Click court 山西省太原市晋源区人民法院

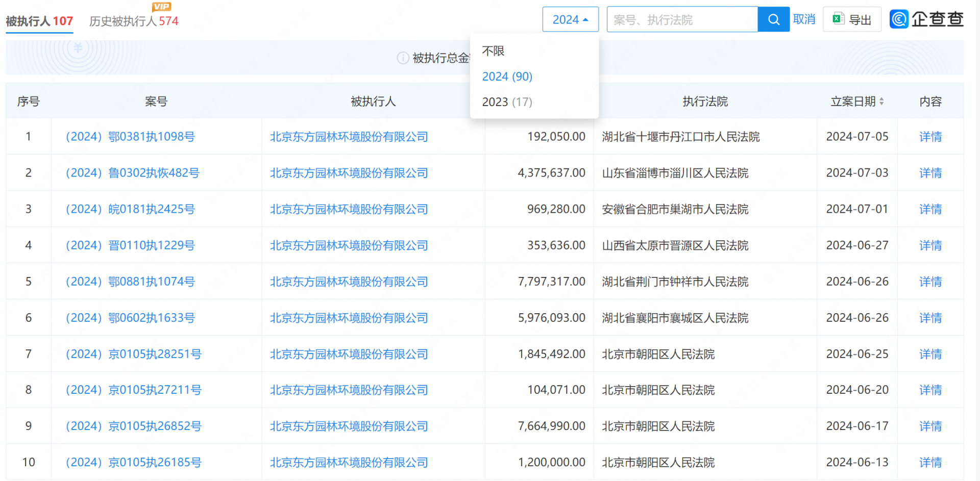[x=675, y=245]
